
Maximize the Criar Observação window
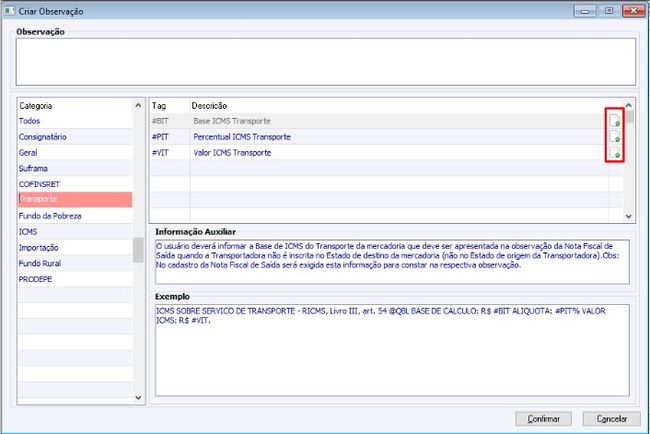point(609,11)
